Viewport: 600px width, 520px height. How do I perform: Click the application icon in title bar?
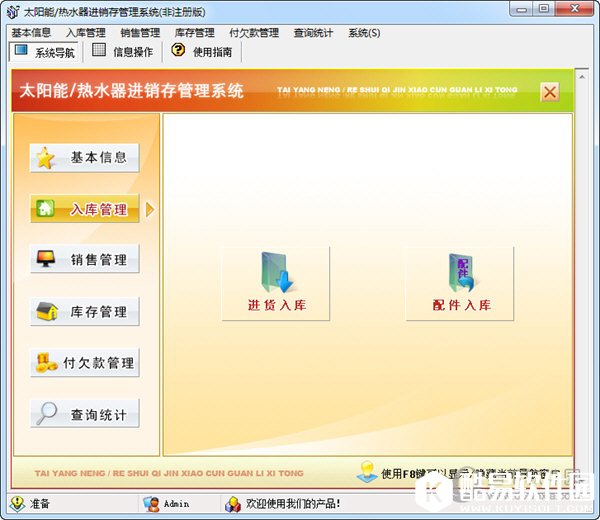[13, 11]
